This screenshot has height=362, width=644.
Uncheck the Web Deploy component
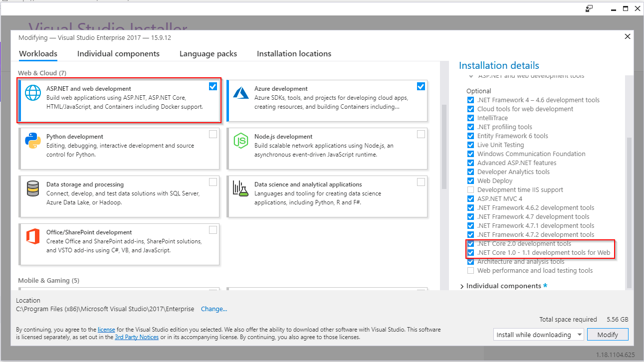(470, 181)
